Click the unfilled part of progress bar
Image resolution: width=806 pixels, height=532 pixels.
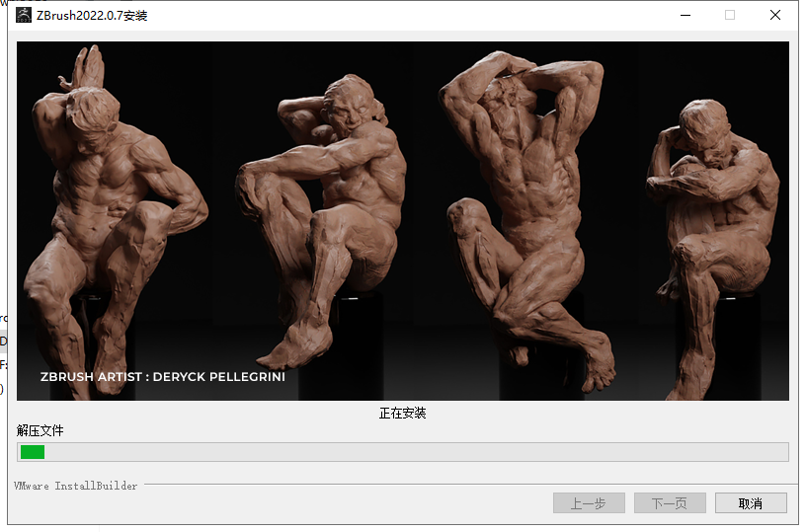coord(415,452)
